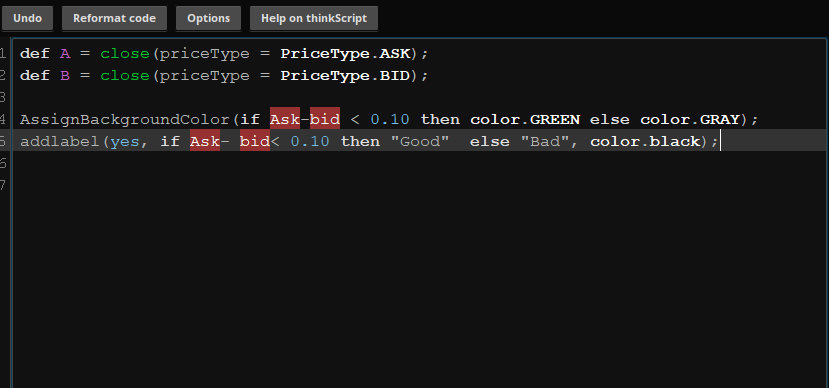This screenshot has width=829, height=388.
Task: Click PriceType.BID on line 2
Action: 345,76
